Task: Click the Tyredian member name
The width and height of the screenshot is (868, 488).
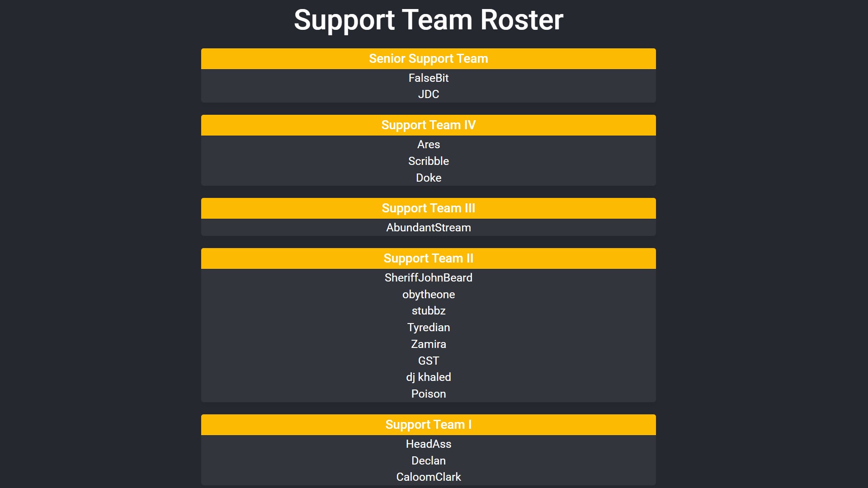Action: click(x=428, y=328)
